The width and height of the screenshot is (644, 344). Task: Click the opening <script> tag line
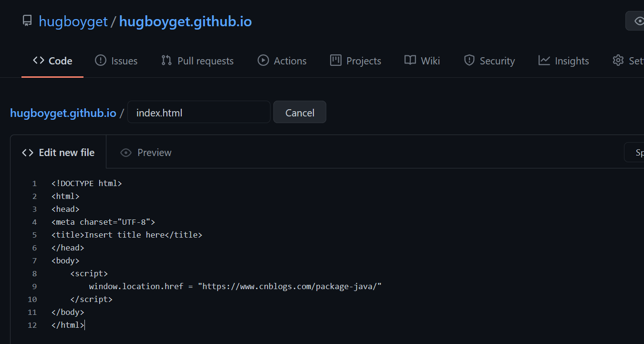tap(89, 273)
